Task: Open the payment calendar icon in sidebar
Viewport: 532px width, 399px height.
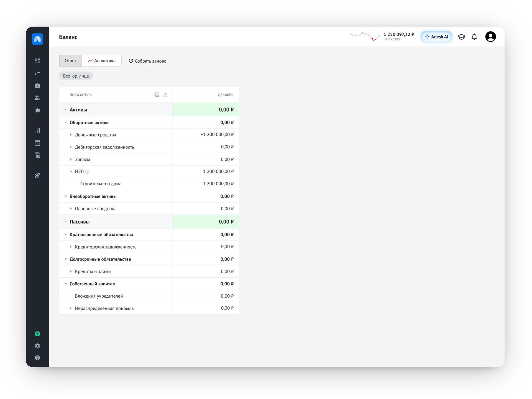Action: [x=37, y=143]
